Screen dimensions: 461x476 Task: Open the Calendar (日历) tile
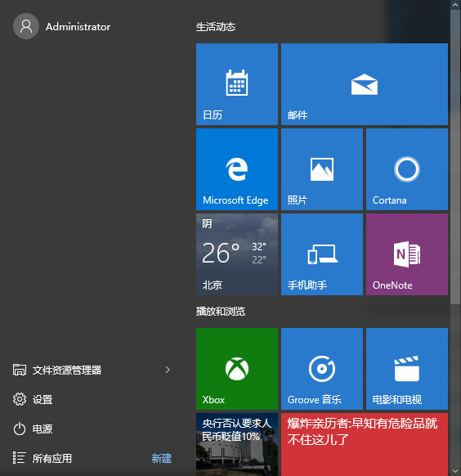click(237, 84)
